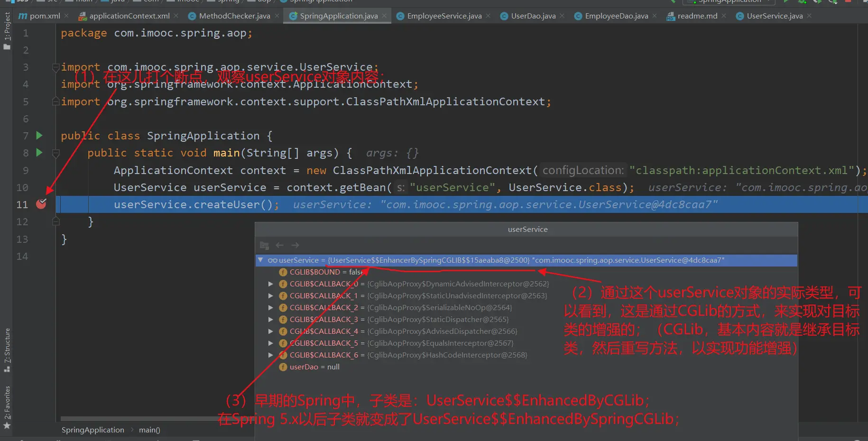The image size is (868, 441).
Task: Go back in the userService popup
Action: coord(280,245)
